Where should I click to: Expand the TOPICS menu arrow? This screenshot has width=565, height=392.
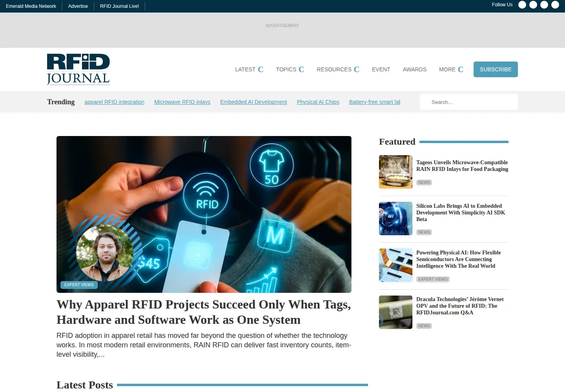[301, 69]
